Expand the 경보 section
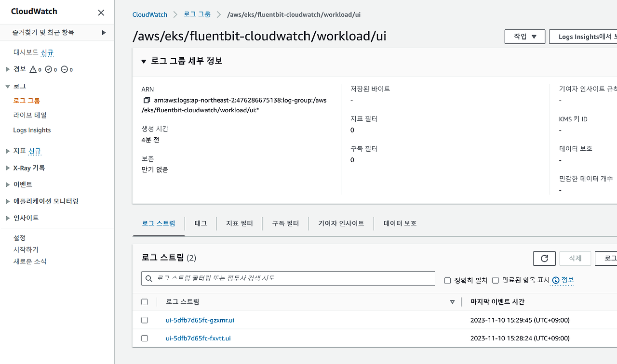Image resolution: width=617 pixels, height=364 pixels. [x=7, y=69]
